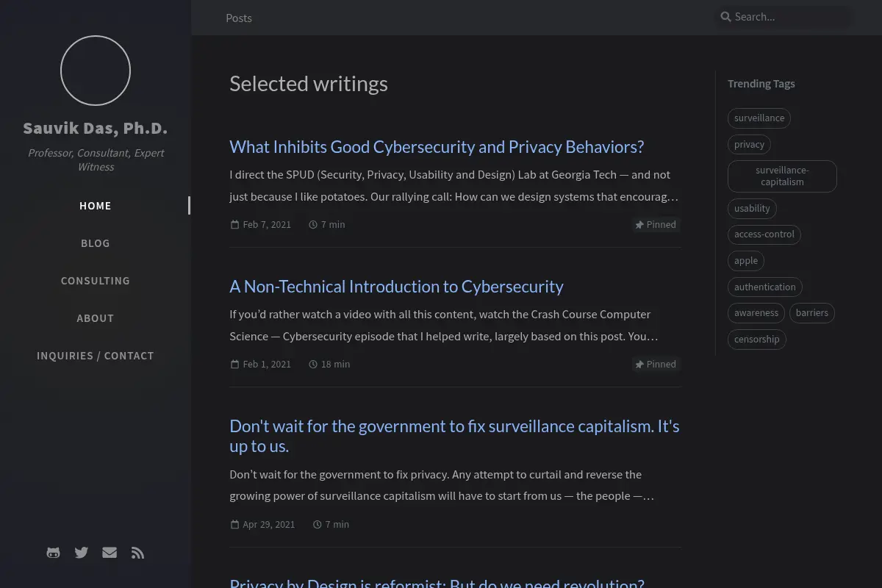The image size is (882, 588).
Task: Click the search magnifier icon
Action: (725, 17)
